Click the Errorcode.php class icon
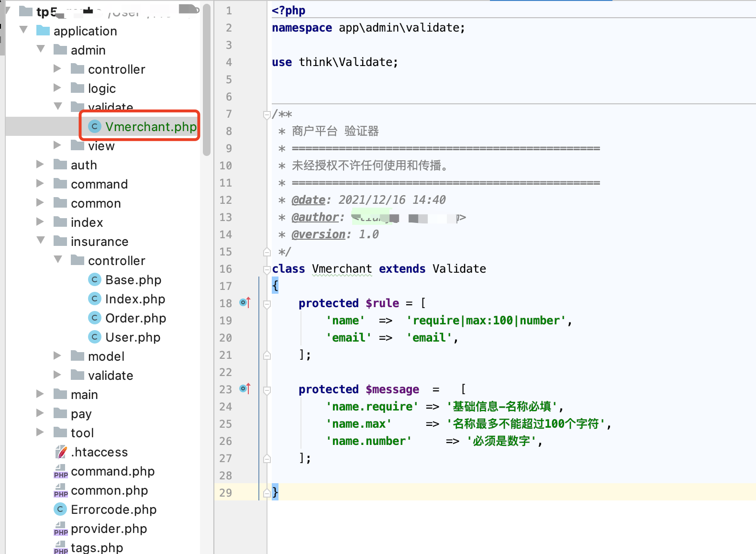The height and width of the screenshot is (554, 756). pos(60,509)
